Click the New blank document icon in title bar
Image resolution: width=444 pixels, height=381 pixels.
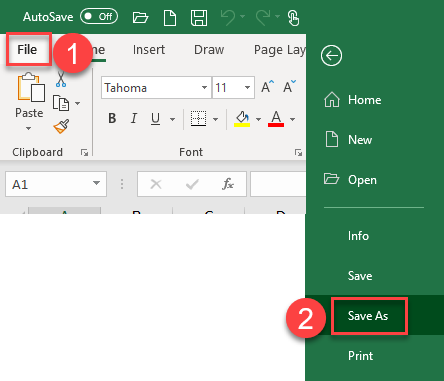tap(170, 17)
